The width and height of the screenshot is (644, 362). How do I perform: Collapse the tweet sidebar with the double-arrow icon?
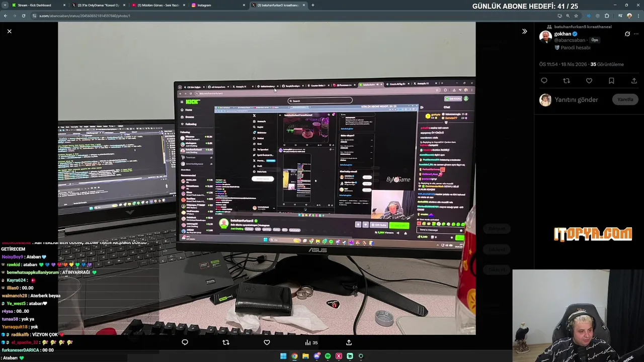(524, 31)
